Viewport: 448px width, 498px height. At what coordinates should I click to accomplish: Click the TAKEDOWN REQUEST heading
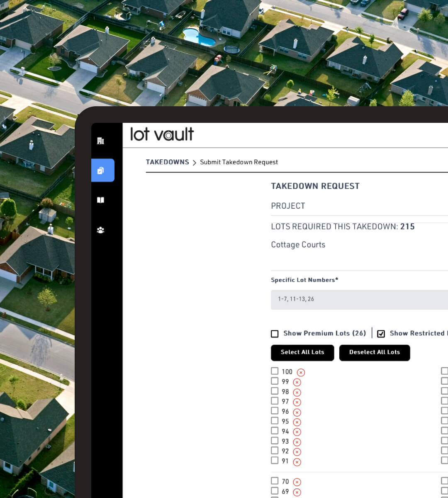pos(315,186)
